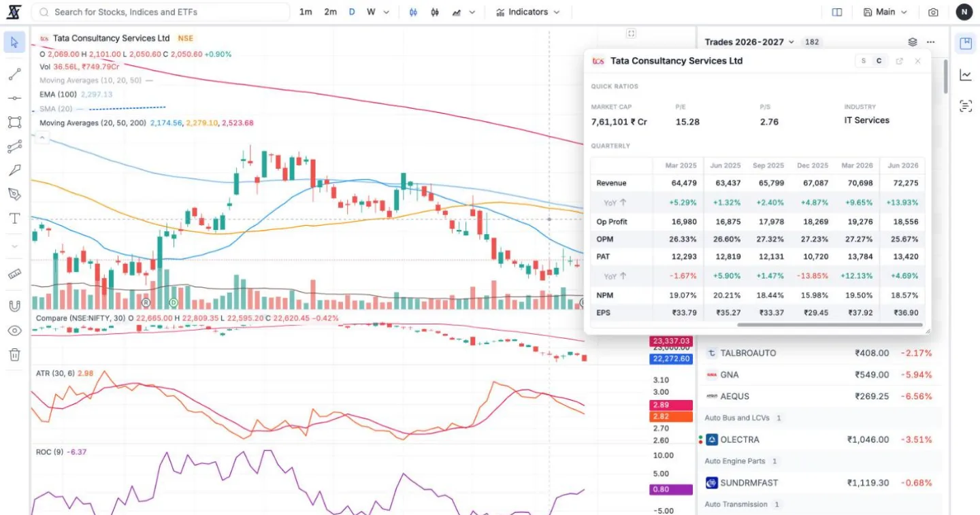Select the ruler measure tool

[x=14, y=274]
